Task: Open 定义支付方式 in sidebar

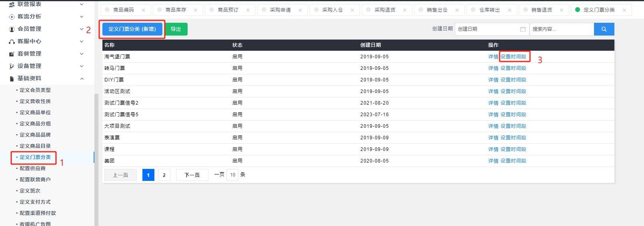Action: (x=35, y=202)
